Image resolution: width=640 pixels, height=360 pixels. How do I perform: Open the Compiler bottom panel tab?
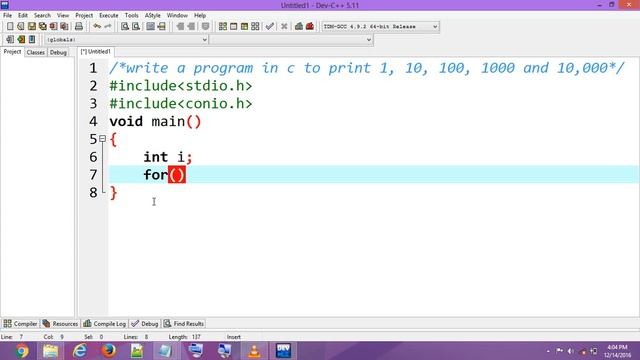click(20, 324)
